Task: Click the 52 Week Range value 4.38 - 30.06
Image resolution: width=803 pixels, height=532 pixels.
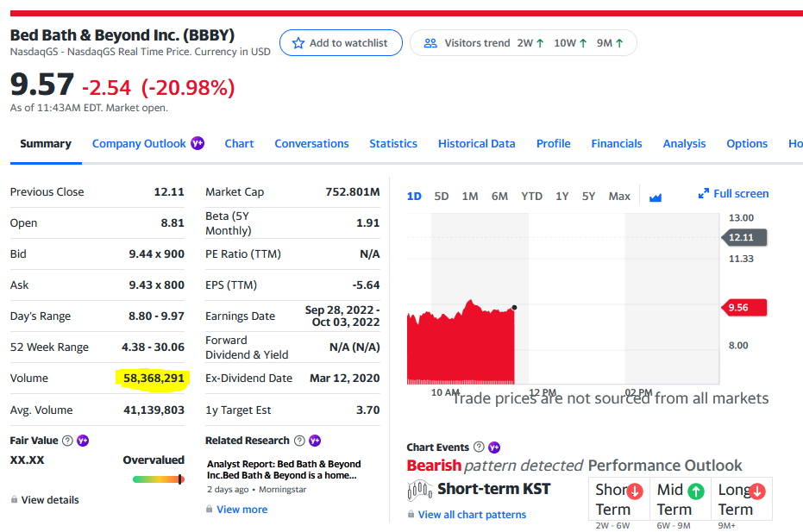Action: 153,347
